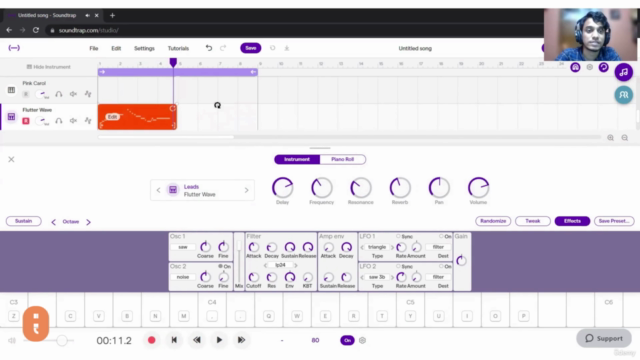This screenshot has height=360, width=640.
Task: Click the Volume knob
Action: tap(478, 188)
